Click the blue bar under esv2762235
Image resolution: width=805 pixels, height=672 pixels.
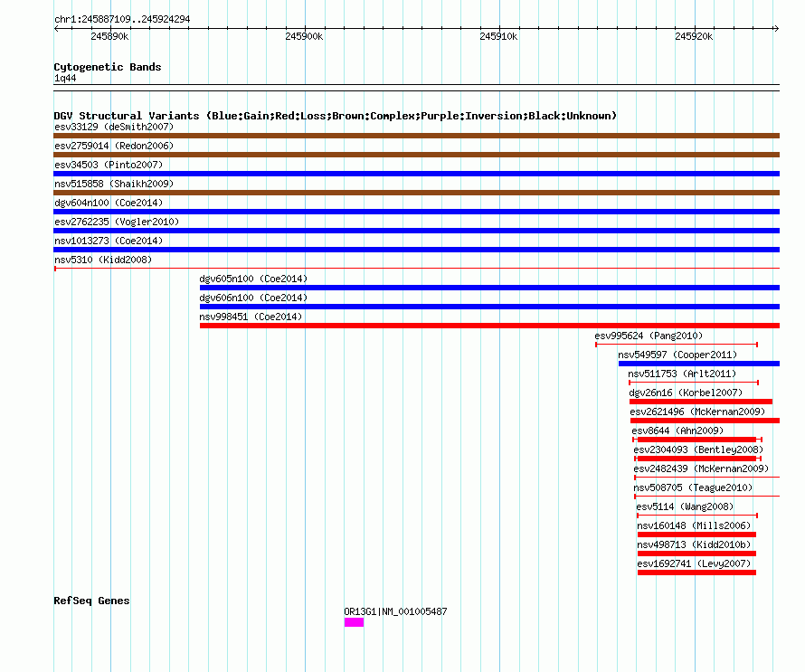[x=416, y=231]
